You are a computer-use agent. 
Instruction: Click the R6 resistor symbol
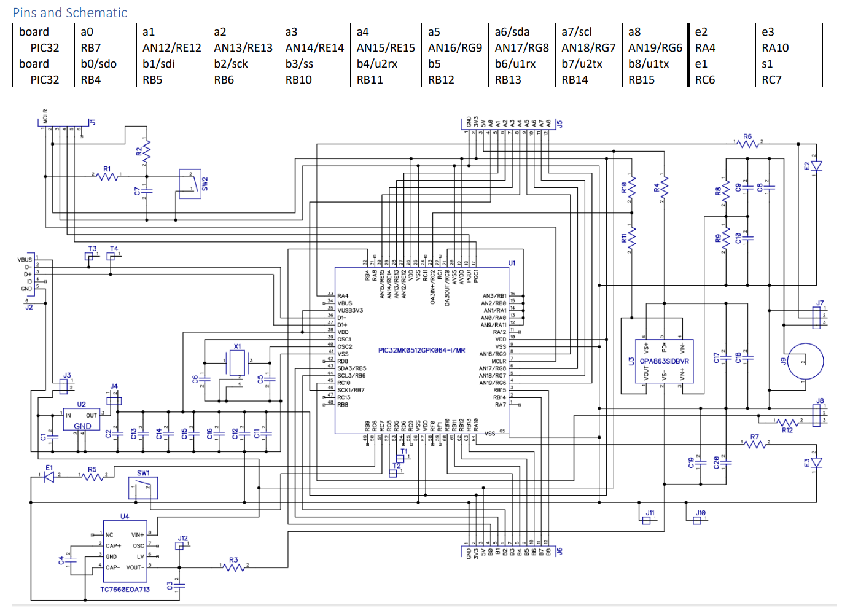coord(747,144)
